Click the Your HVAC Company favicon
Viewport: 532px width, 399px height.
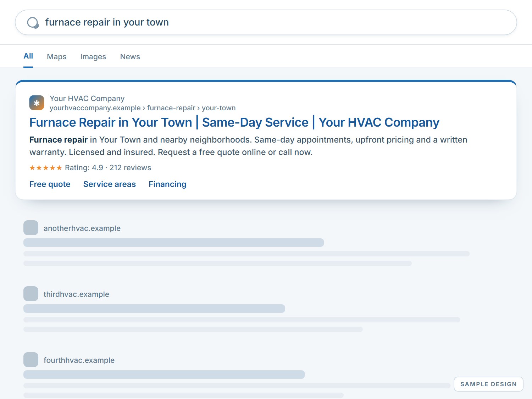(x=37, y=103)
